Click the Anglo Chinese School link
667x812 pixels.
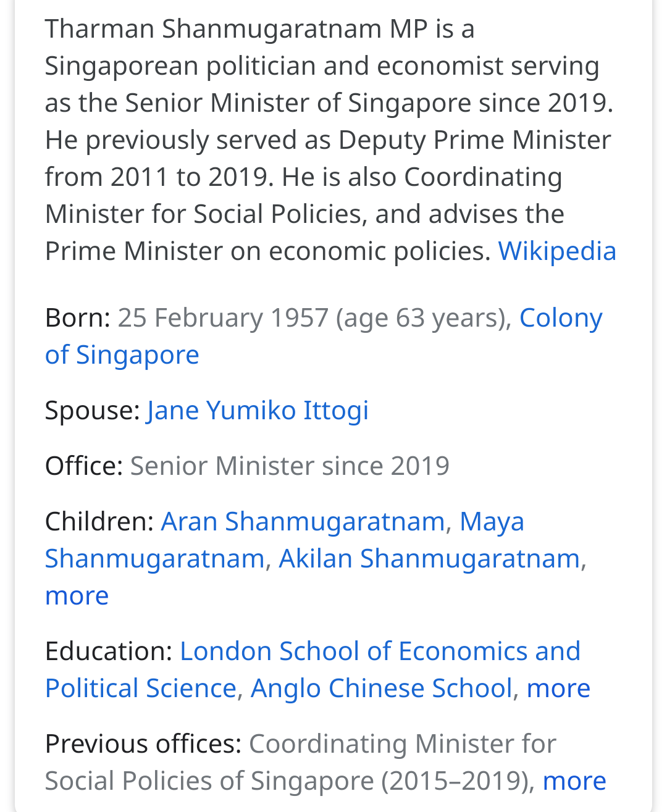[x=381, y=689]
